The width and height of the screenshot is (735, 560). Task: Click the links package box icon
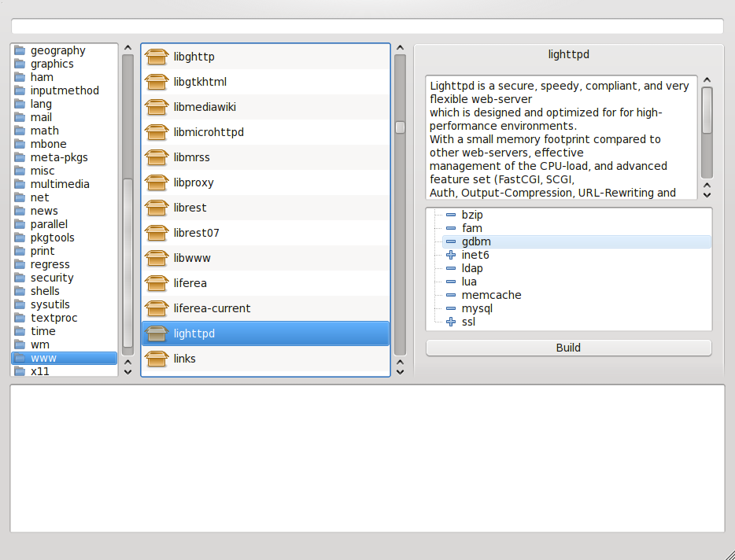tap(157, 359)
